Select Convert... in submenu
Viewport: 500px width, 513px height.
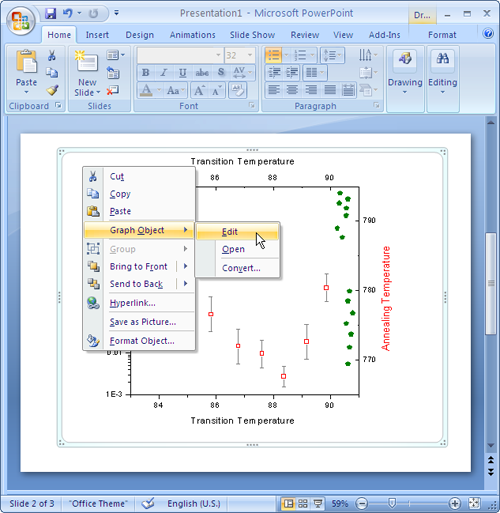coord(237,268)
